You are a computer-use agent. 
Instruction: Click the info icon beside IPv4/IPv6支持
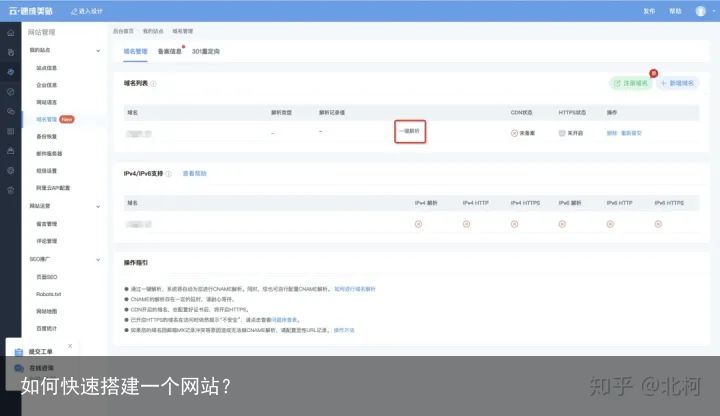pos(169,174)
